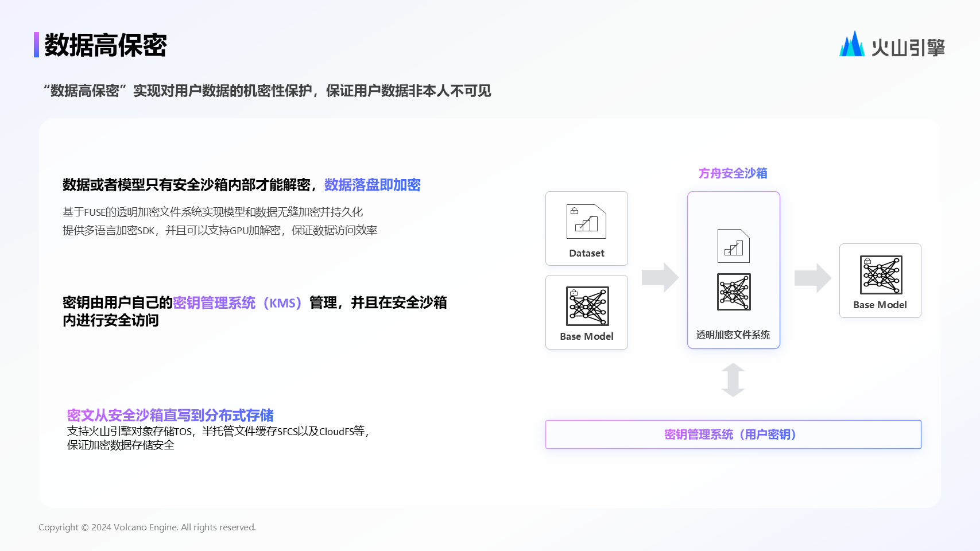The height and width of the screenshot is (551, 980).
Task: Click the 数据落盘即加密 highlighted text
Action: click(x=373, y=185)
